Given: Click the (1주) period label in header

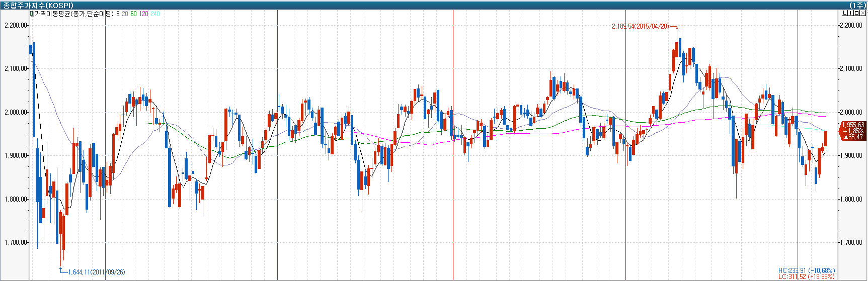Looking at the screenshot, I should (857, 5).
